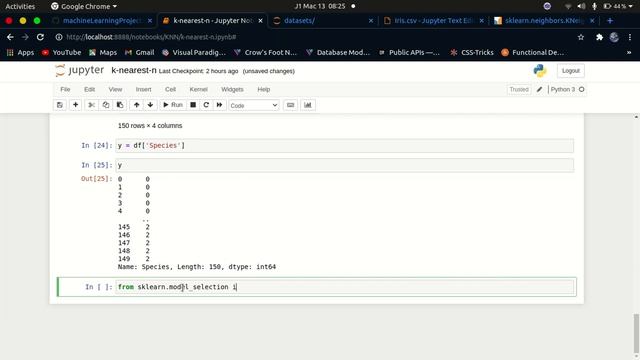Image resolution: width=640 pixels, height=360 pixels.
Task: Open the Edit menu
Action: point(89,89)
